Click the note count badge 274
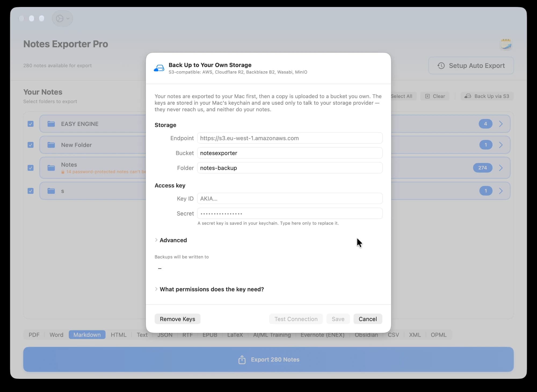 click(x=482, y=168)
